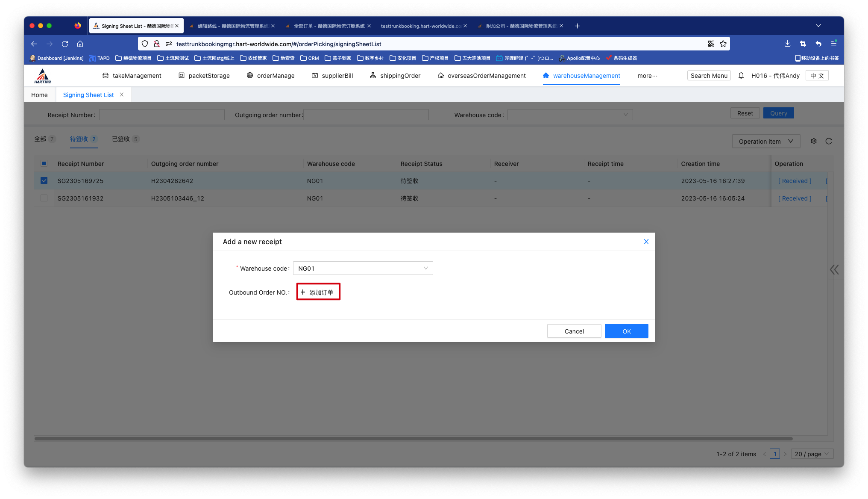Switch to the 已签收 tab
This screenshot has width=868, height=499.
tap(121, 139)
